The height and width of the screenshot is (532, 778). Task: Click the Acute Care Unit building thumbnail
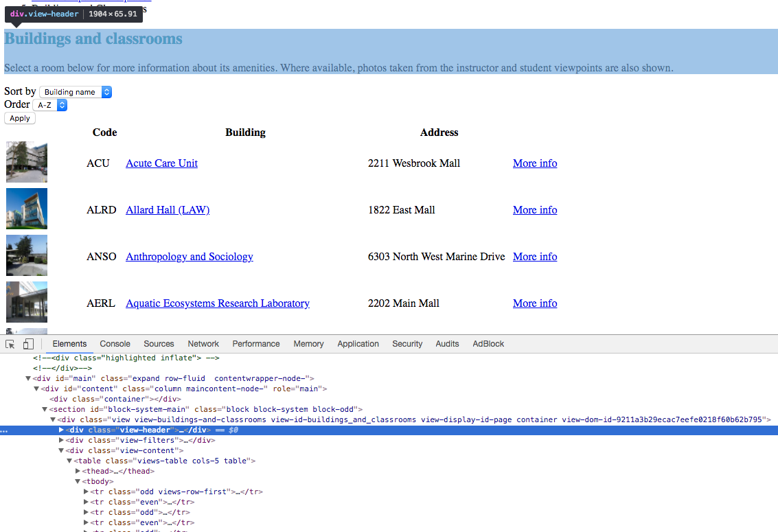[27, 162]
